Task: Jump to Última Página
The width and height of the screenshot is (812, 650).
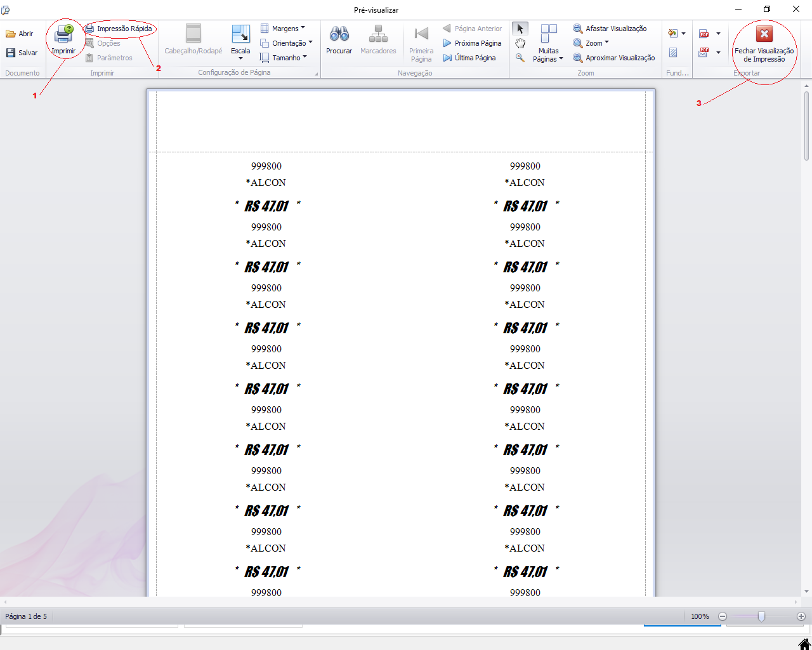Action: coord(469,58)
